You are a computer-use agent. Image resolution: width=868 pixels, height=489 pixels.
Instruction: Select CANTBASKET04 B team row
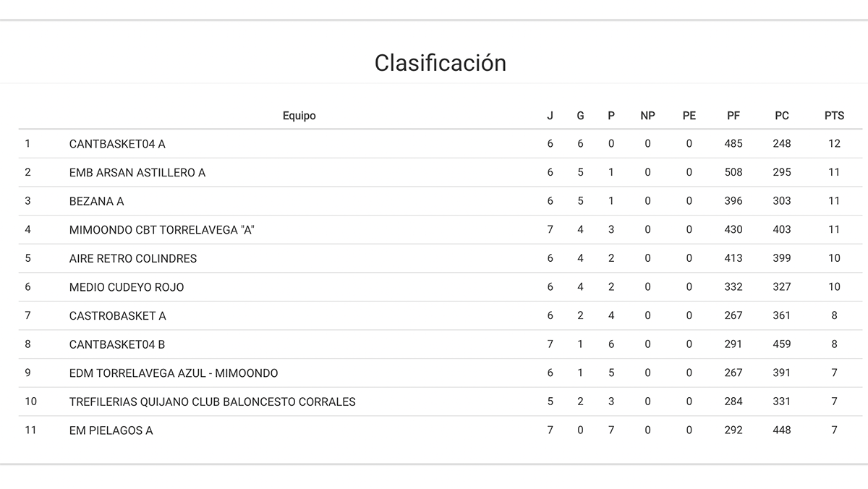(x=117, y=344)
